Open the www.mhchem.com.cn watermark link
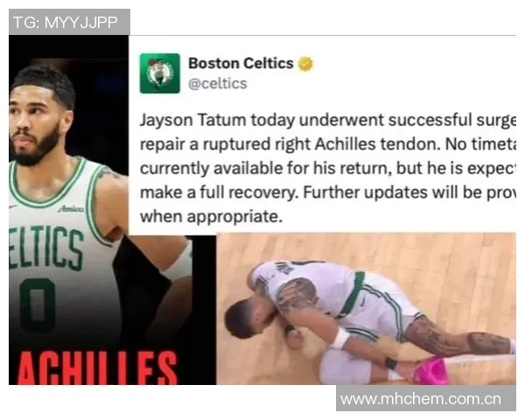Viewport: 525px width, 420px height. coord(421,399)
